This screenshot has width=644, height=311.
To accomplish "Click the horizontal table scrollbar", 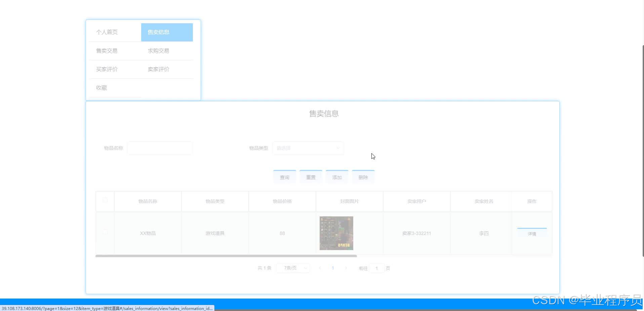I will point(226,256).
